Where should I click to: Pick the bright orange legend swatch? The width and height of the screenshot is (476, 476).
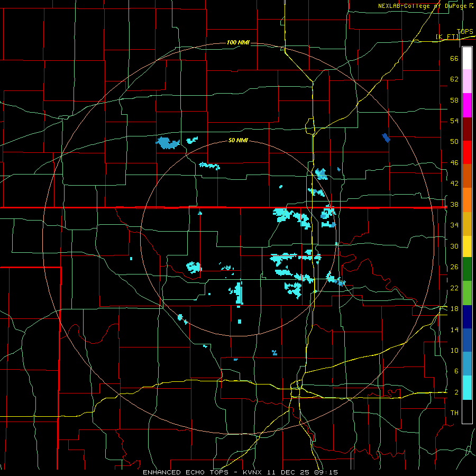click(x=467, y=200)
